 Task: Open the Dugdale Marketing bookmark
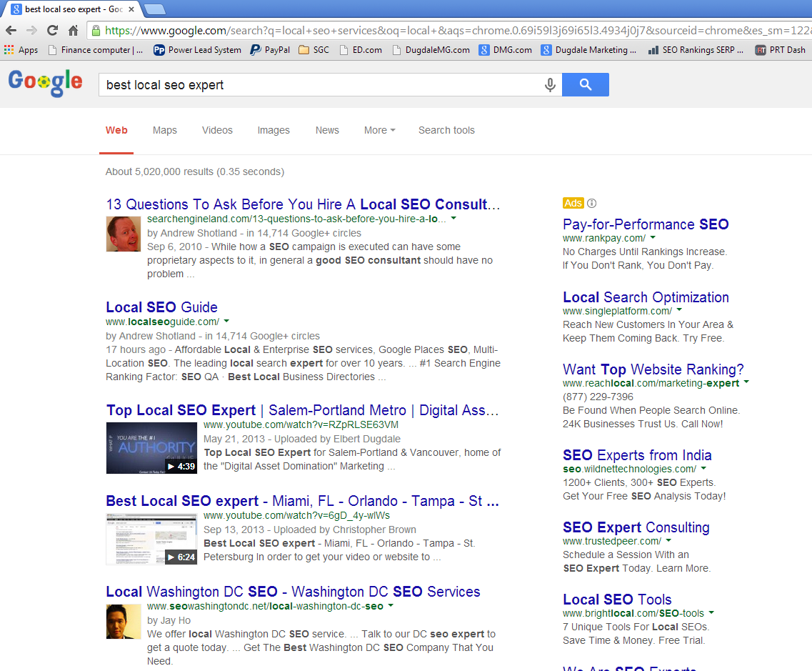(x=588, y=50)
